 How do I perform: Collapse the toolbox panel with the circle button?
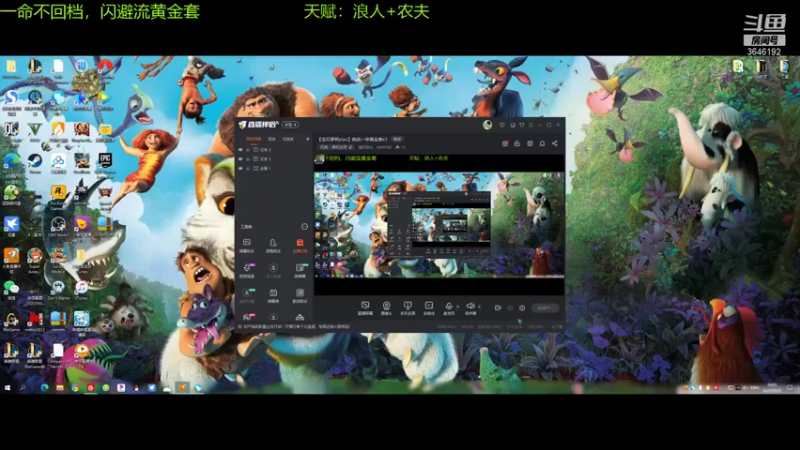click(x=305, y=227)
